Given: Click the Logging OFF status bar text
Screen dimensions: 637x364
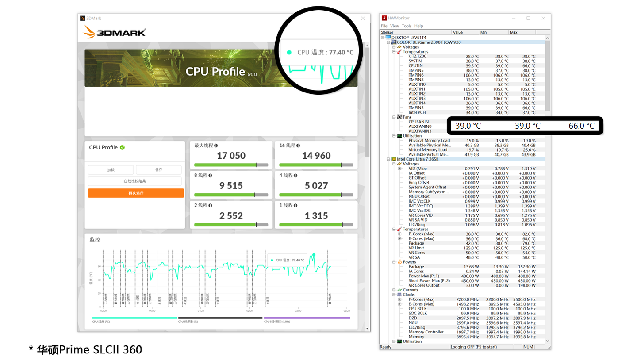Looking at the screenshot, I should [x=473, y=347].
